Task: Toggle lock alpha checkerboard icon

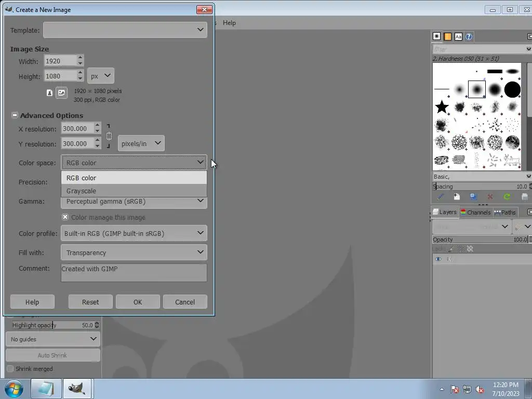Action: [470, 249]
